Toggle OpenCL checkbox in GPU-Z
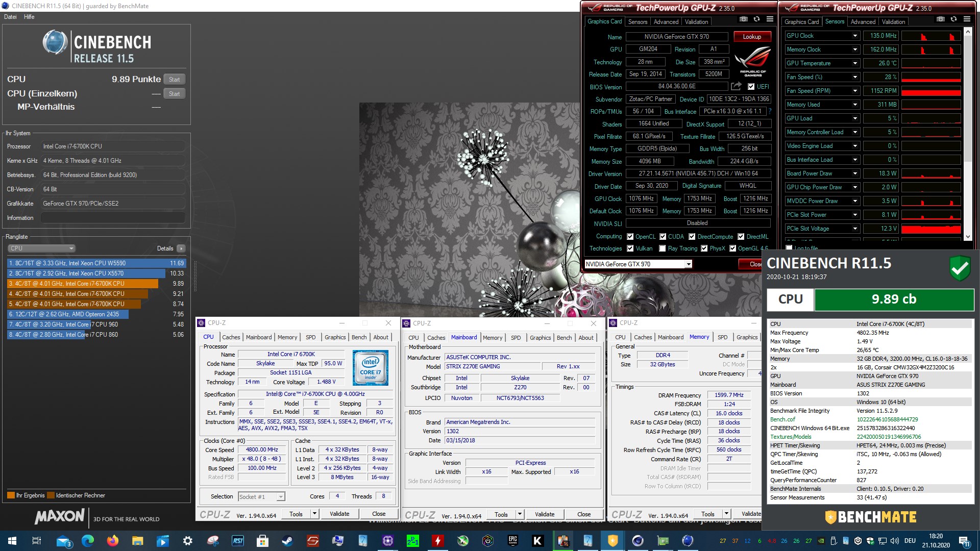This screenshot has height=551, width=980. (630, 237)
